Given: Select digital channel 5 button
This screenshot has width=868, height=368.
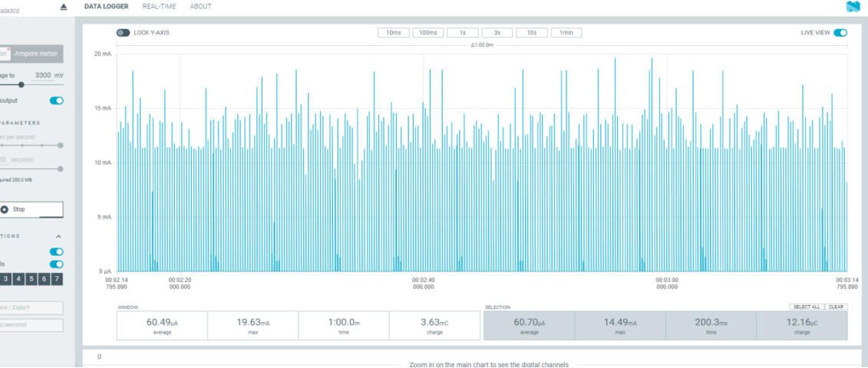Looking at the screenshot, I should point(31,279).
